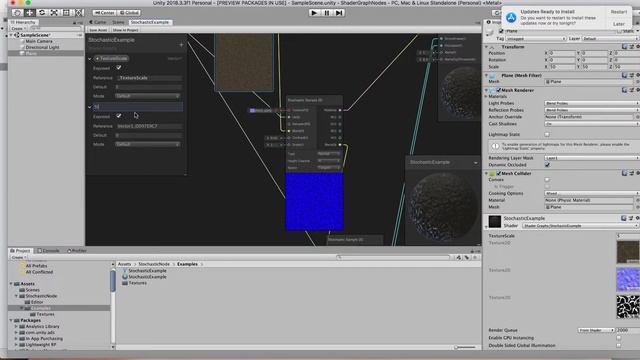Collapse the SampleScene hierarchy entry
The width and height of the screenshot is (640, 360).
(x=11, y=35)
